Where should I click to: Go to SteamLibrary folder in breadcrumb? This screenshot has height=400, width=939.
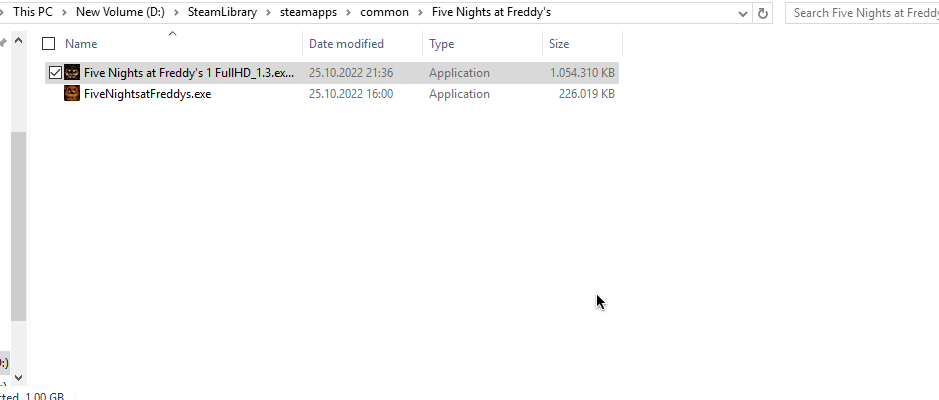tap(222, 12)
